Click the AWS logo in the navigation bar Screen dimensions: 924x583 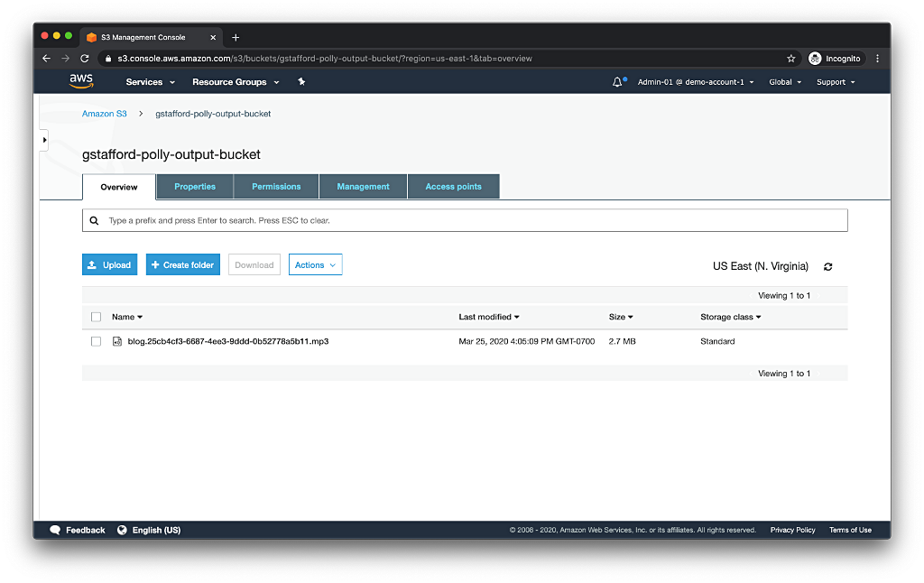click(80, 81)
